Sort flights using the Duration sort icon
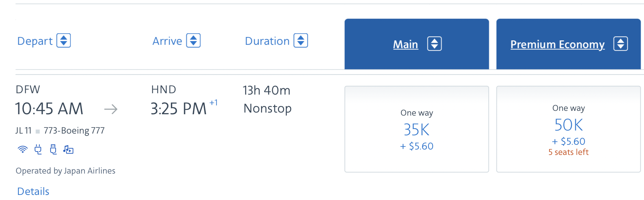The image size is (644, 200). (301, 41)
